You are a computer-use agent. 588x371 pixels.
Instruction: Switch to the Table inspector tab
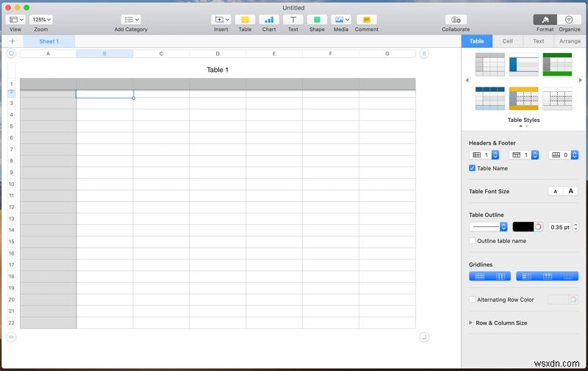coord(476,41)
